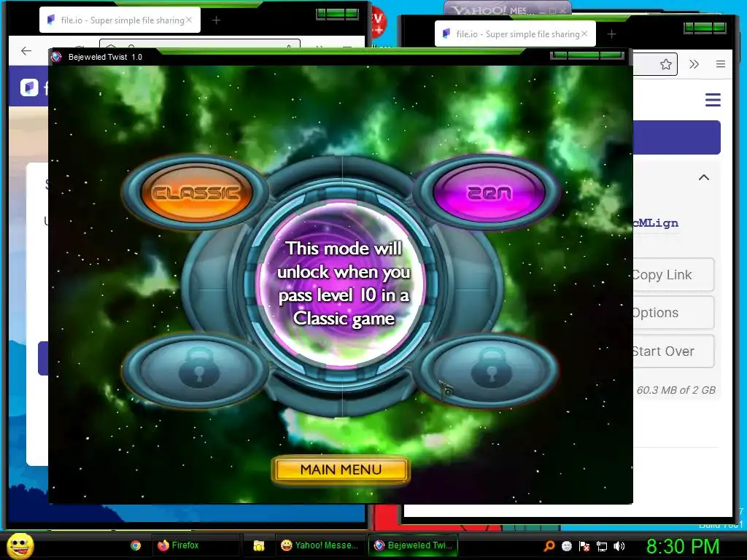Switch to the file.io tab in right browser window
Screen dimensions: 747x560
click(x=514, y=34)
